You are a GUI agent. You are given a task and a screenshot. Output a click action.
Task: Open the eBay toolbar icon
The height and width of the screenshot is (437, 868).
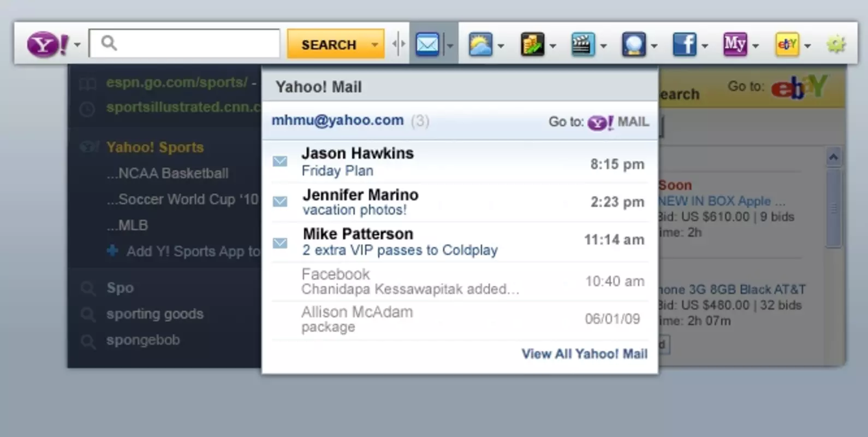pyautogui.click(x=787, y=44)
